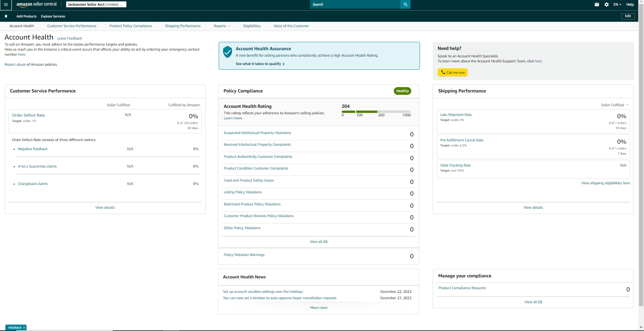The height and width of the screenshot is (331, 644).
Task: Click the here link in Need help section
Action: pyautogui.click(x=538, y=61)
